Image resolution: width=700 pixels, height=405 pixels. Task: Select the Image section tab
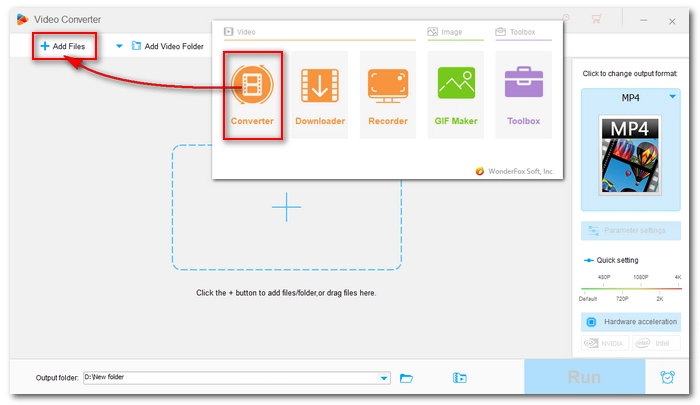click(445, 32)
